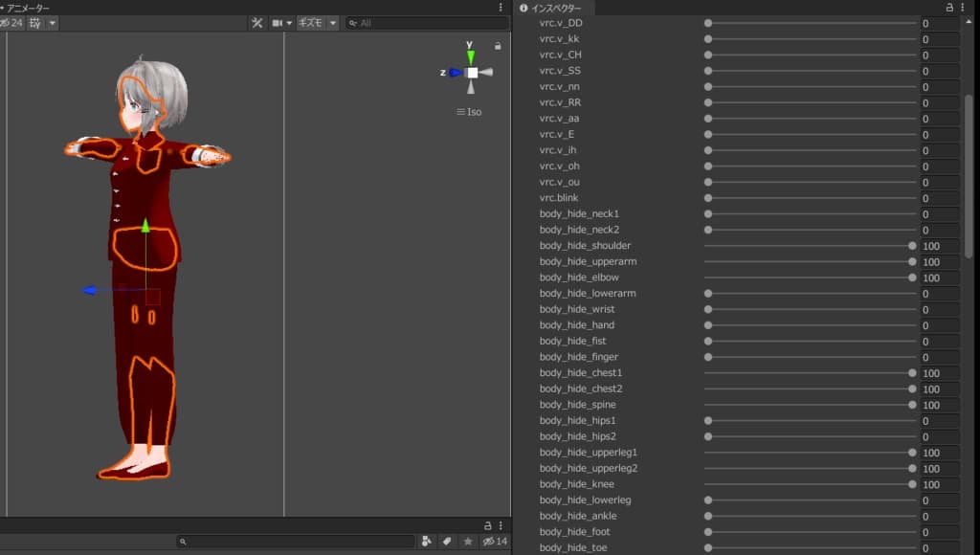The image size is (980, 555).
Task: Click the body_hide_shoulder slider handle
Action: point(912,246)
